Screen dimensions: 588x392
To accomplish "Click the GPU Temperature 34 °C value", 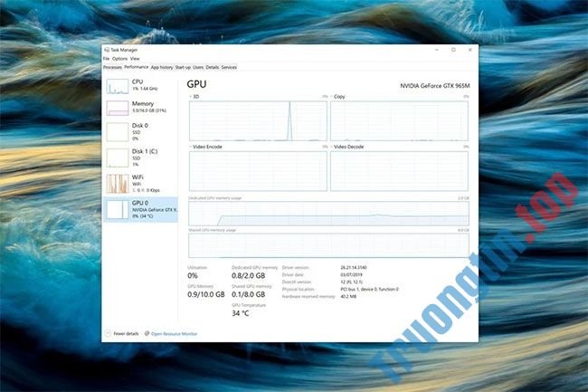I will click(x=240, y=313).
